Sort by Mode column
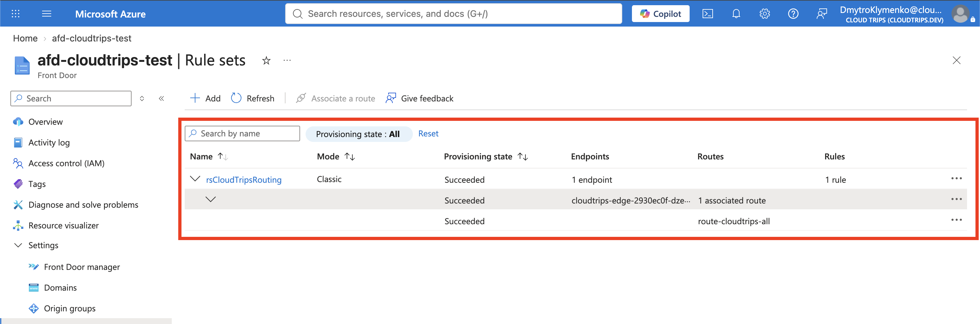Screen dimensions: 980x324 (x=336, y=156)
